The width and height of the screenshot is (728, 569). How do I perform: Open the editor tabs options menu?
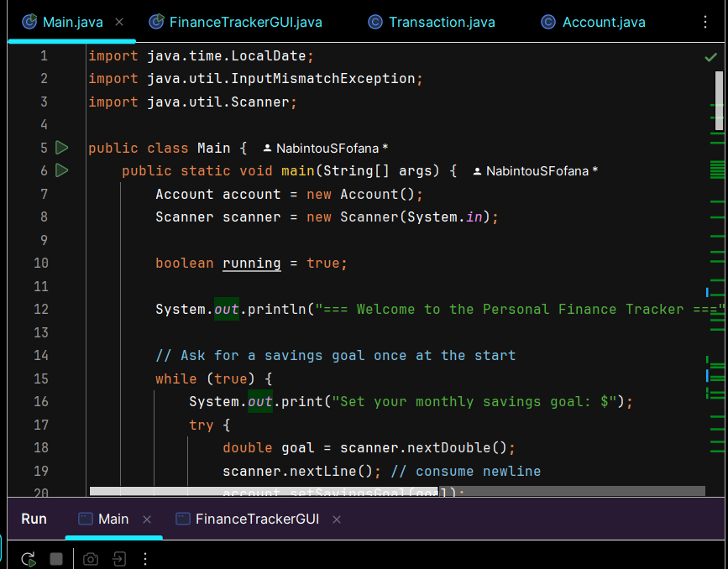coord(704,22)
